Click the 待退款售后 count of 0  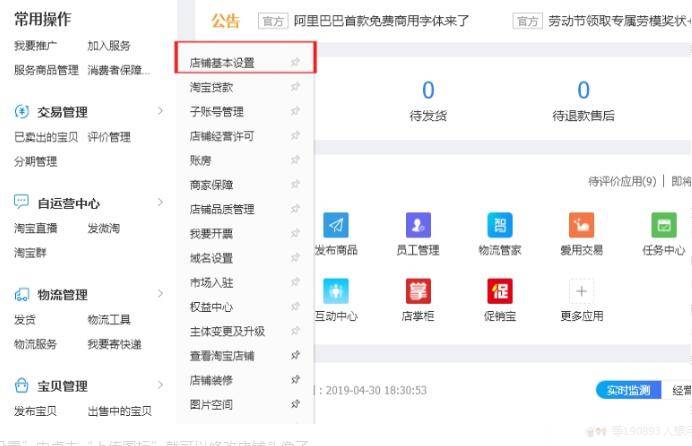click(x=583, y=90)
